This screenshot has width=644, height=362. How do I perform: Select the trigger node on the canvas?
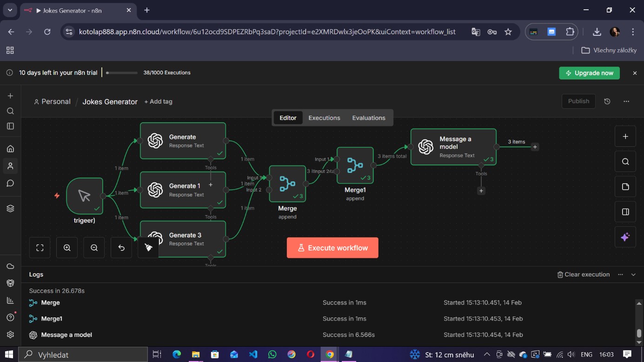(84, 196)
